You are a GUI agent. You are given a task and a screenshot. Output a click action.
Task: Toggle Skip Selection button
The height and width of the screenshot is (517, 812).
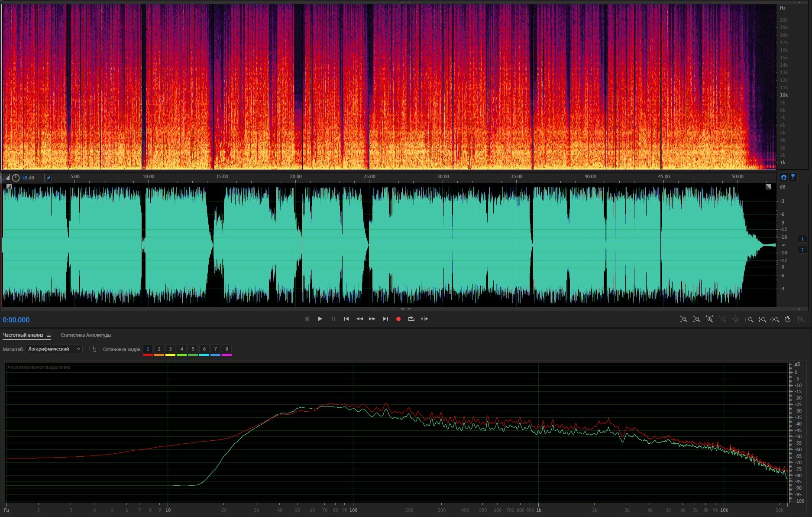(x=424, y=319)
